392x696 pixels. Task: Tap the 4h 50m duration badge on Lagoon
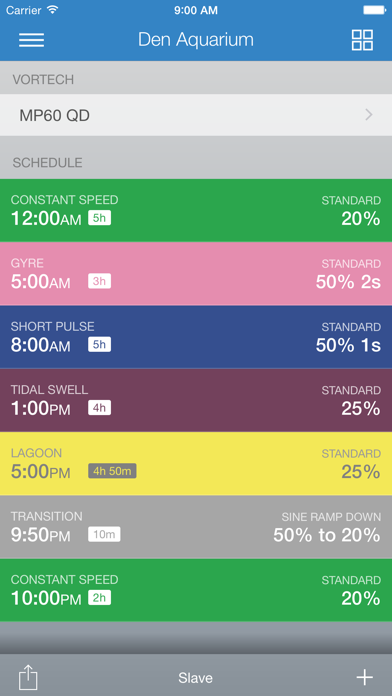click(112, 471)
